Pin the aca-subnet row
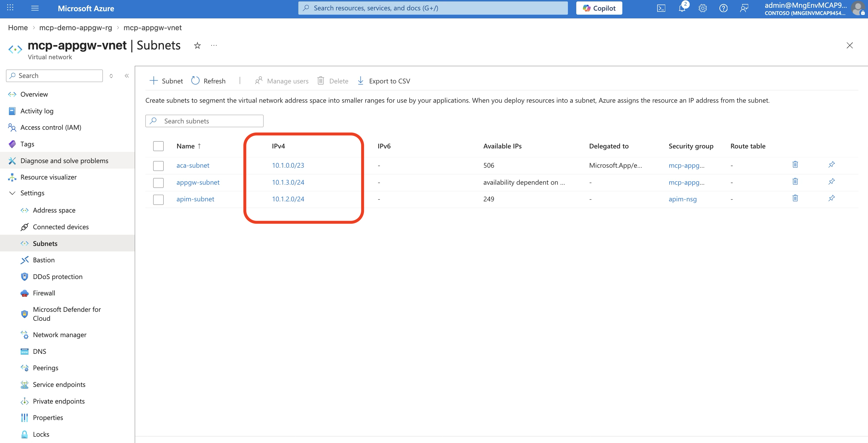The width and height of the screenshot is (868, 443). 832,165
